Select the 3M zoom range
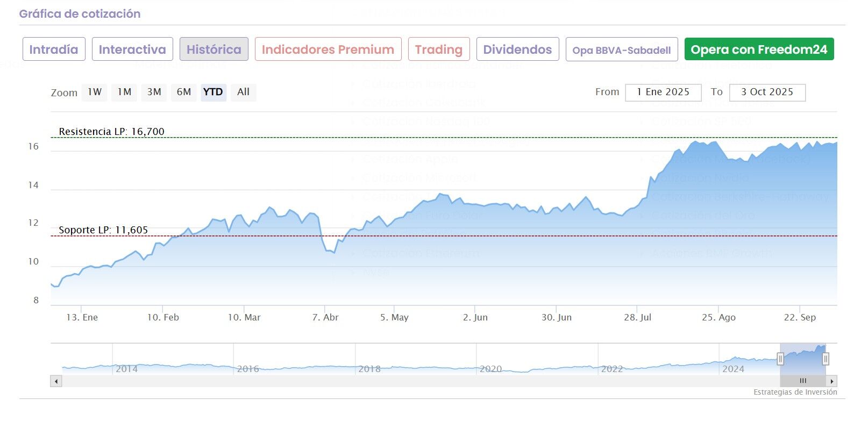The height and width of the screenshot is (428, 868). (x=154, y=92)
